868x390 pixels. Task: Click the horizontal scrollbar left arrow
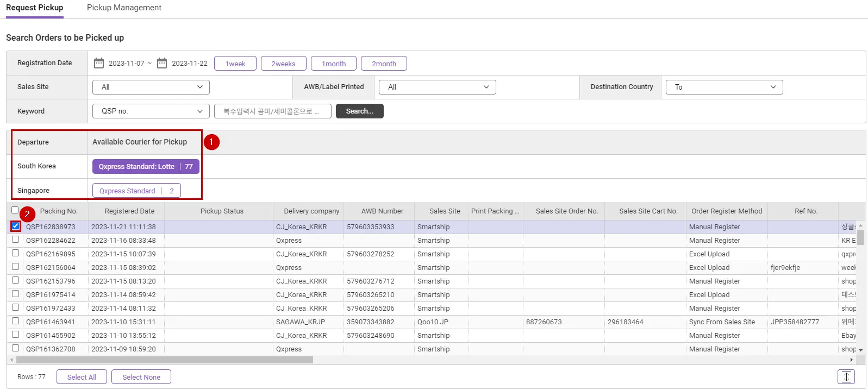[x=11, y=360]
